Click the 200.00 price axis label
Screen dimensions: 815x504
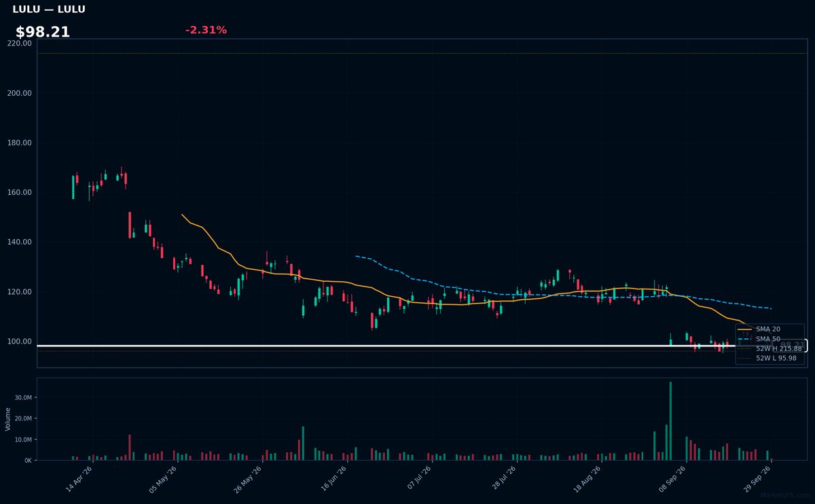coord(20,93)
